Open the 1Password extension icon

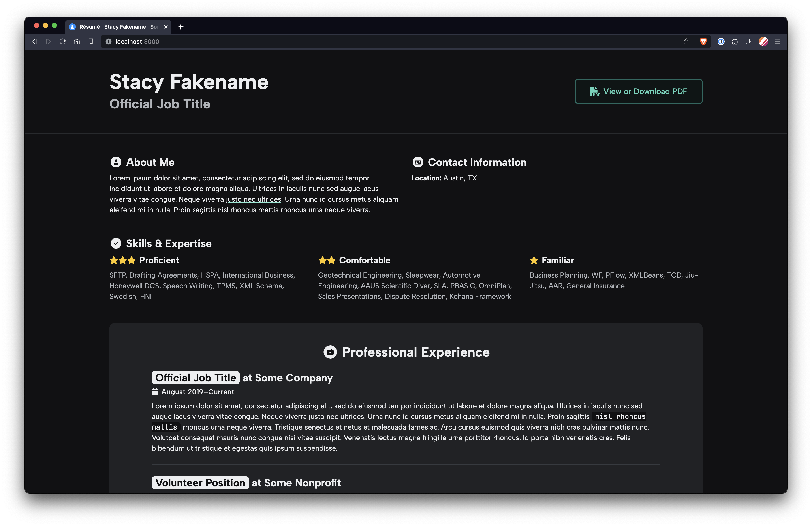tap(721, 42)
